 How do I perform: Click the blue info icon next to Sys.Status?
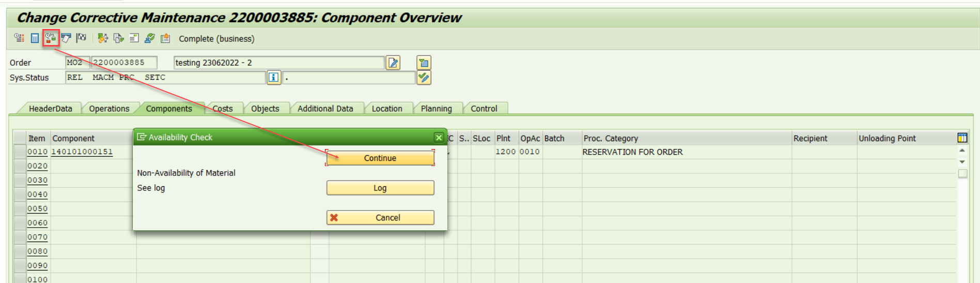pyautogui.click(x=273, y=78)
